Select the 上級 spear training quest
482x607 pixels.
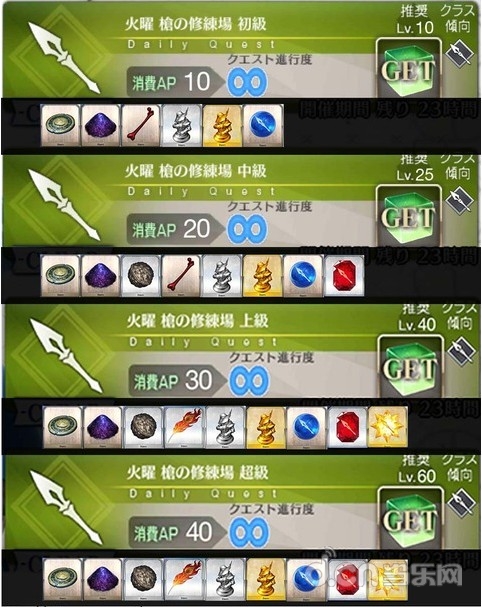(x=240, y=352)
